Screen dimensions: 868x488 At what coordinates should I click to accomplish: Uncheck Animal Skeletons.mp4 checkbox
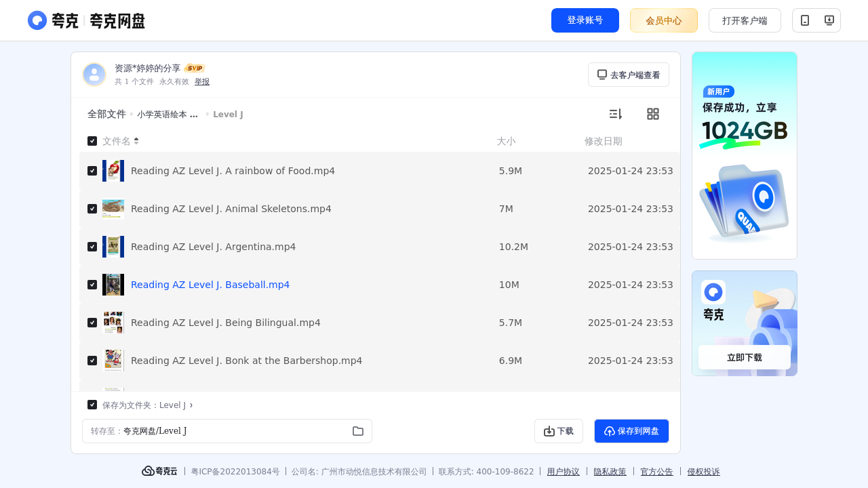point(92,209)
